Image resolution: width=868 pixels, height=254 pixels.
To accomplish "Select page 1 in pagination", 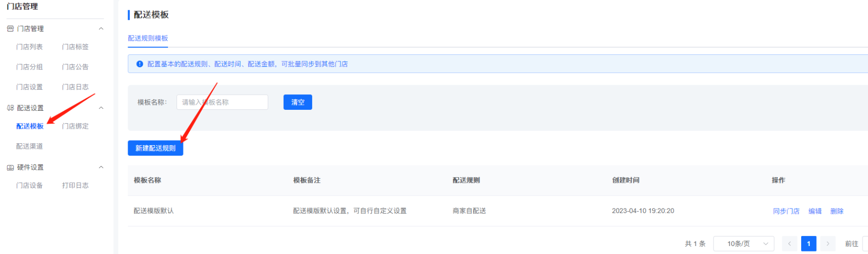I will (x=809, y=244).
